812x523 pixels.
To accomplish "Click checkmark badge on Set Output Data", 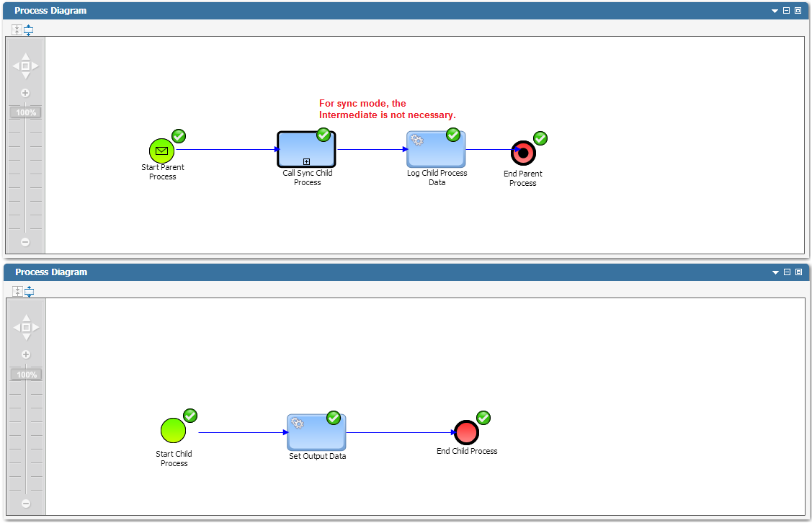I will (x=334, y=418).
